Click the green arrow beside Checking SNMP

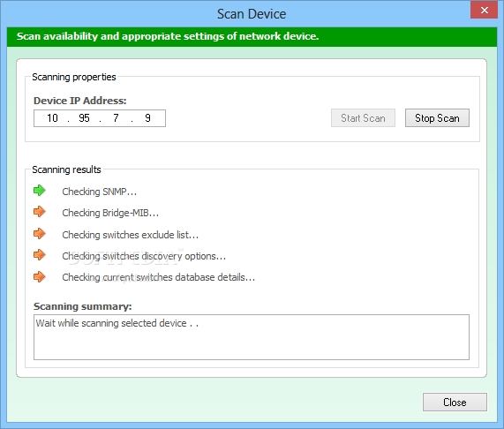tap(40, 191)
